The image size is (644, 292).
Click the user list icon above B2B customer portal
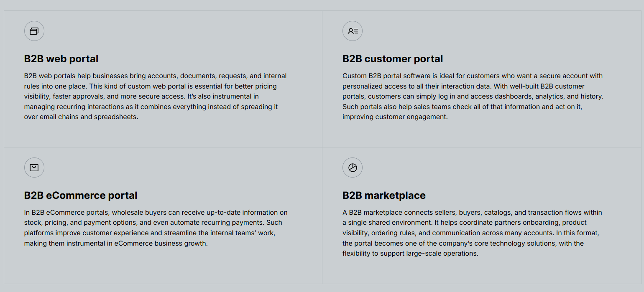(353, 31)
